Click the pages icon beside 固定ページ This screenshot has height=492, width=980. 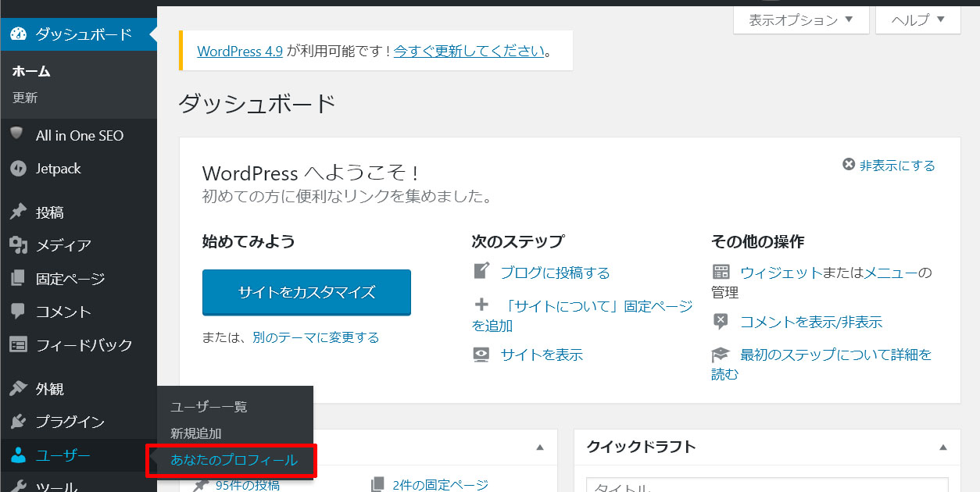click(x=19, y=278)
